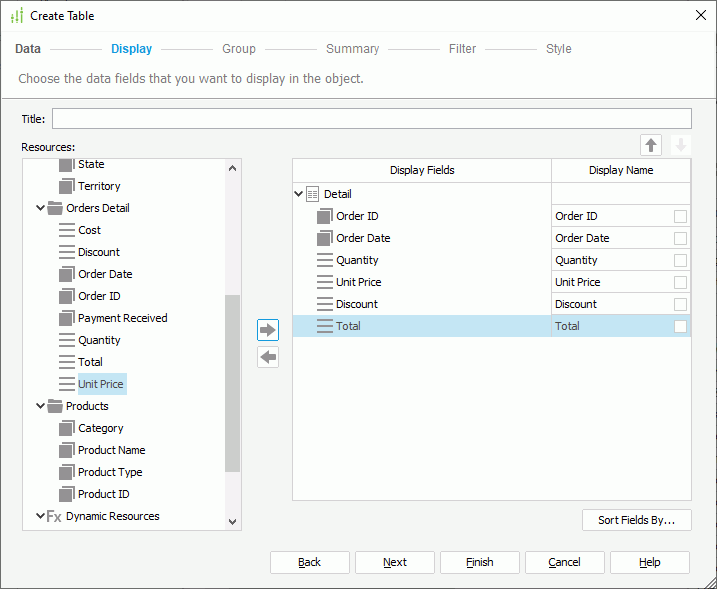Click the Category field icon
Image resolution: width=717 pixels, height=589 pixels.
(67, 428)
